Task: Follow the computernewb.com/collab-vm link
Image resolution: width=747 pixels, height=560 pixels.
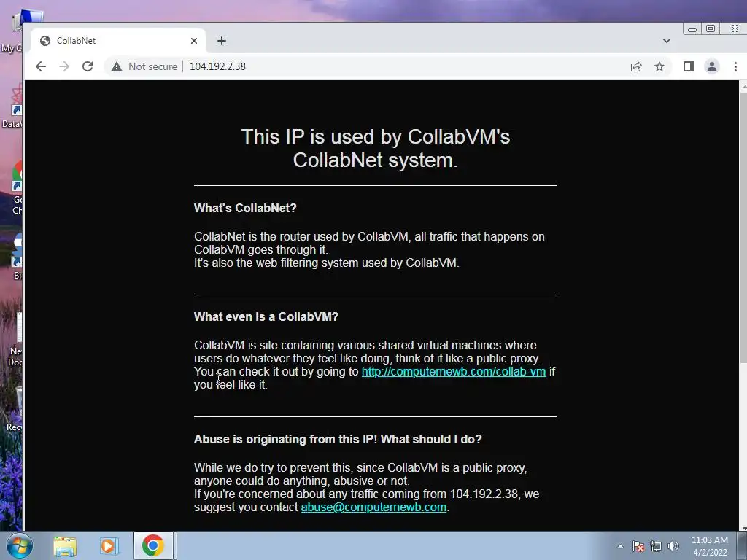Action: click(454, 371)
